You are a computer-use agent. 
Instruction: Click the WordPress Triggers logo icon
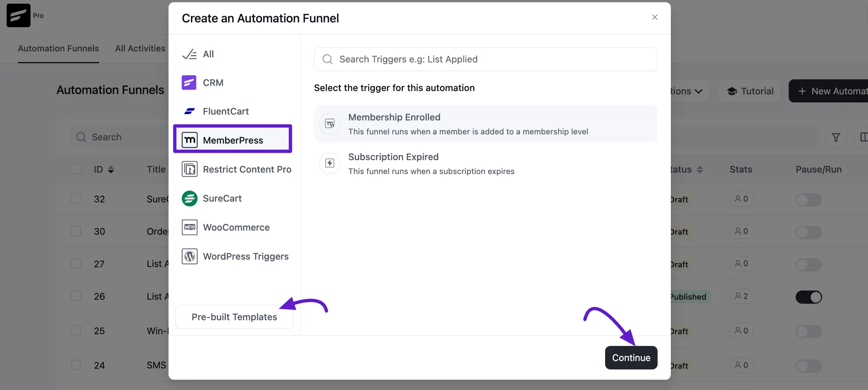tap(189, 256)
